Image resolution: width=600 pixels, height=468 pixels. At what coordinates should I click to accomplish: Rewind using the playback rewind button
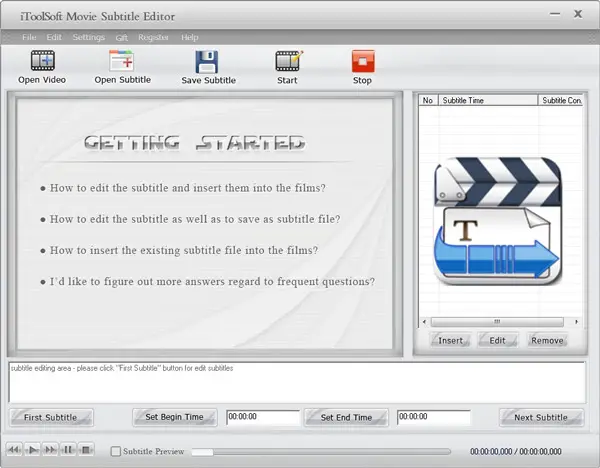pyautogui.click(x=14, y=450)
